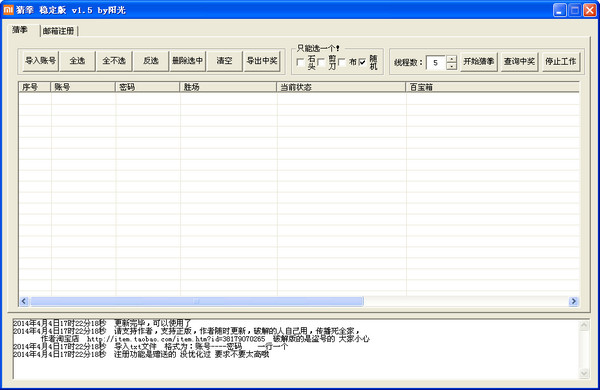Maximize the 猜拳 window
This screenshot has height=390, width=600.
point(574,10)
